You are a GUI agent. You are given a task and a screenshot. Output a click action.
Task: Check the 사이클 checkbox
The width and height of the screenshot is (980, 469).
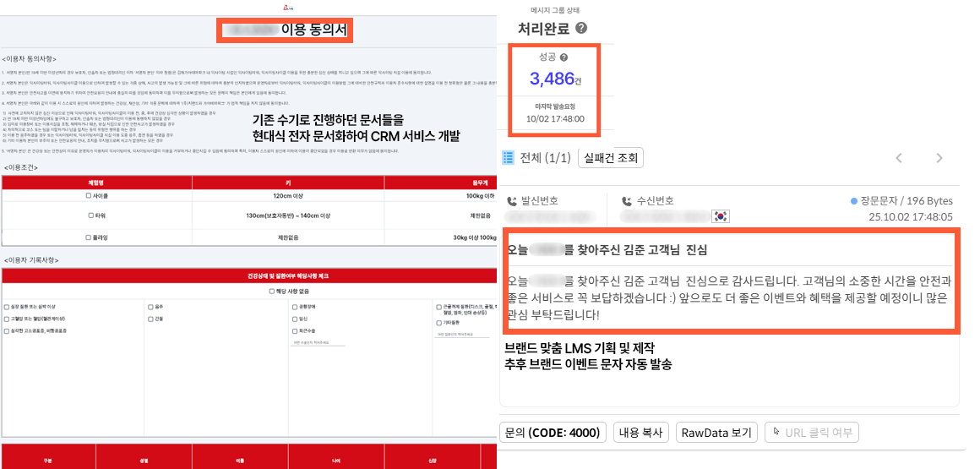[89, 195]
